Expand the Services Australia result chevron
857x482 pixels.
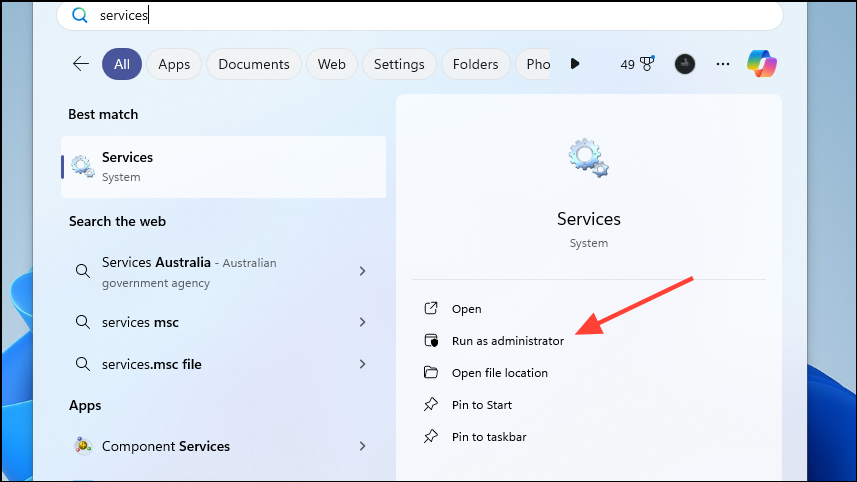pos(362,271)
